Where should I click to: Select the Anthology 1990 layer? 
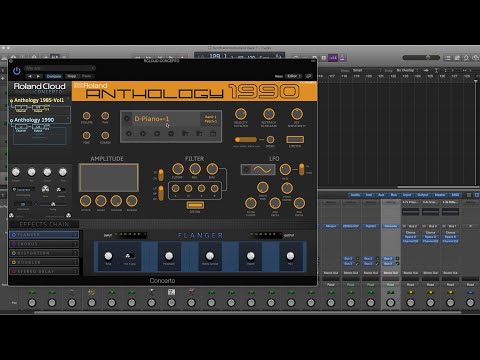click(34, 120)
